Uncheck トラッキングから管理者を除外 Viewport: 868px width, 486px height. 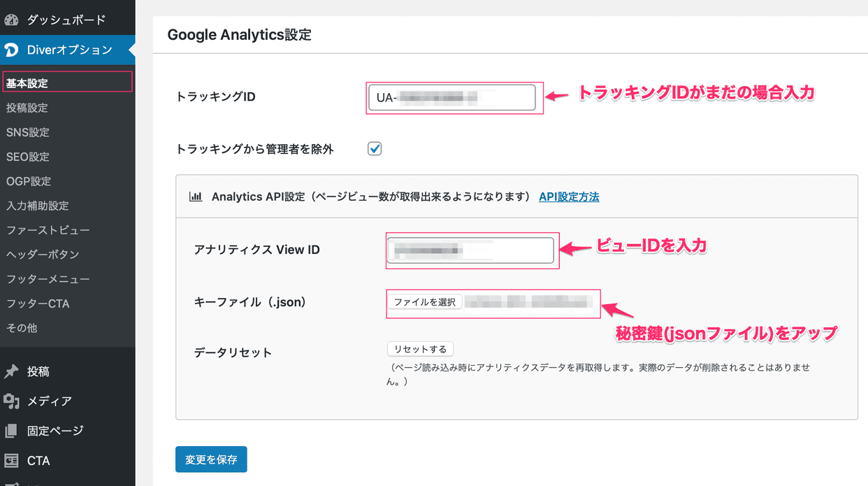[374, 148]
